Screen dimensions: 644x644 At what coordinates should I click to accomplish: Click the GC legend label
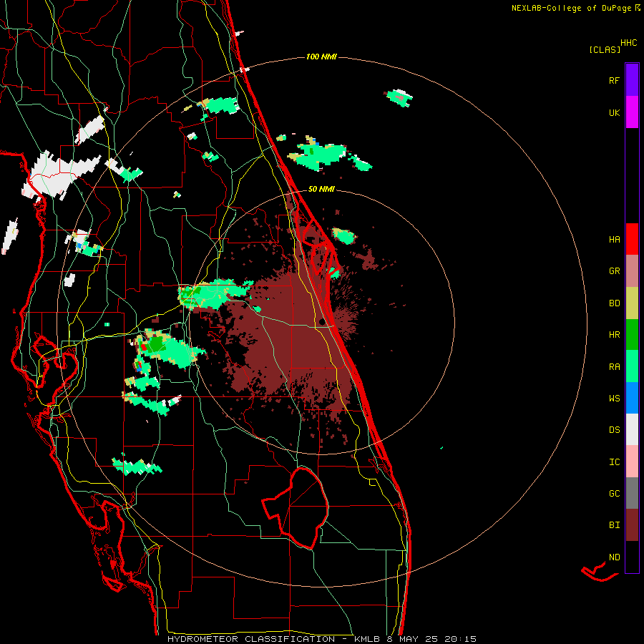615,494
